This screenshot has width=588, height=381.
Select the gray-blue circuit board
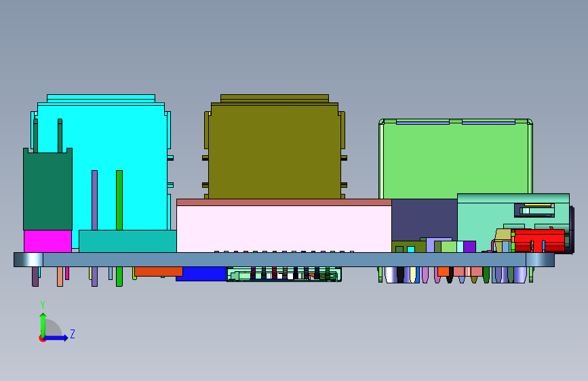pos(284,260)
